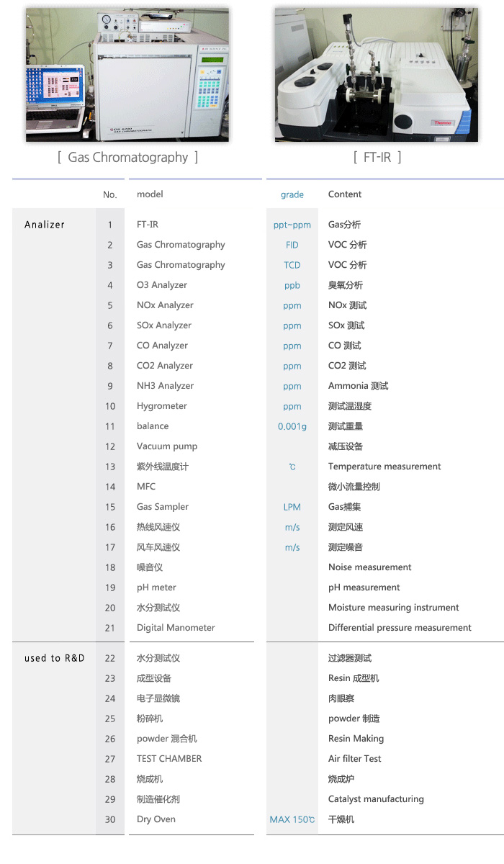
Task: Click the Digital Manometer model entry
Action: 176,628
